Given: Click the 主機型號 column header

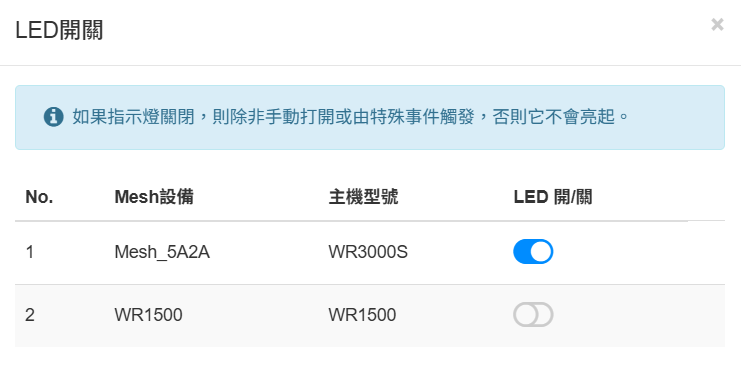Looking at the screenshot, I should click(x=363, y=197).
